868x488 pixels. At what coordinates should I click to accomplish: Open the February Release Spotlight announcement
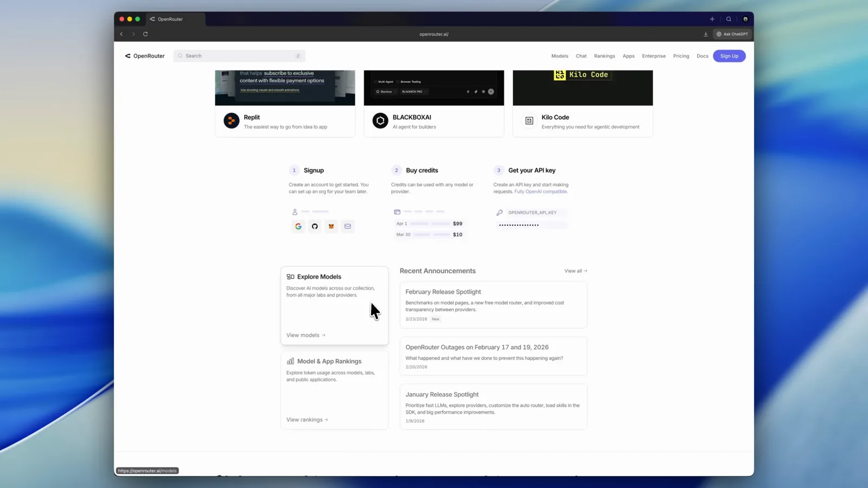click(493, 305)
